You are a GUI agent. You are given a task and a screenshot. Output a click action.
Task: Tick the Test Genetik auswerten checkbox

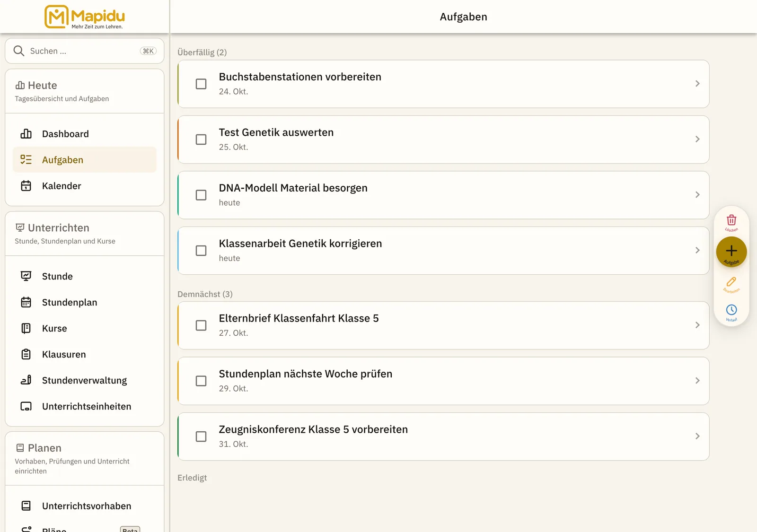(201, 140)
